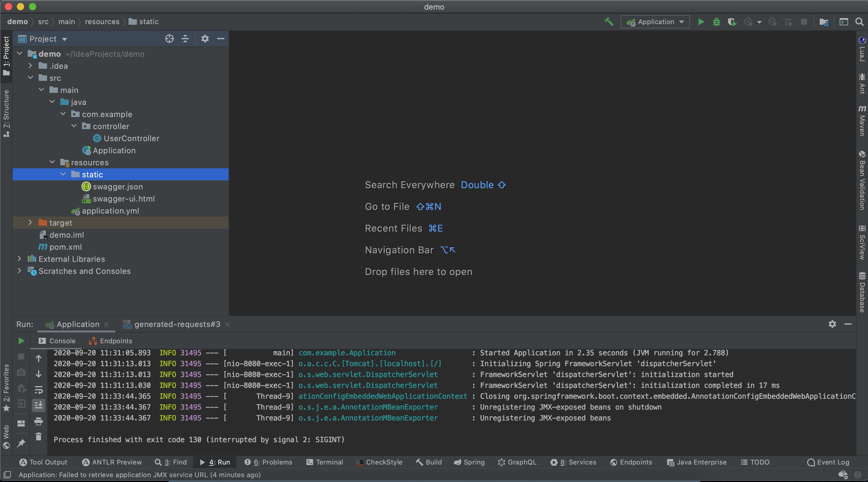Viewport: 868px width, 482px height.
Task: Rerun Application using green arrow in Run panel
Action: [x=21, y=341]
